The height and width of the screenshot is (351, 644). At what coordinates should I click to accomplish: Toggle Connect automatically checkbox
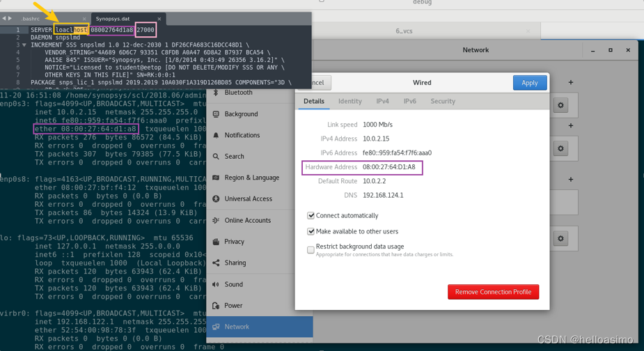point(311,216)
